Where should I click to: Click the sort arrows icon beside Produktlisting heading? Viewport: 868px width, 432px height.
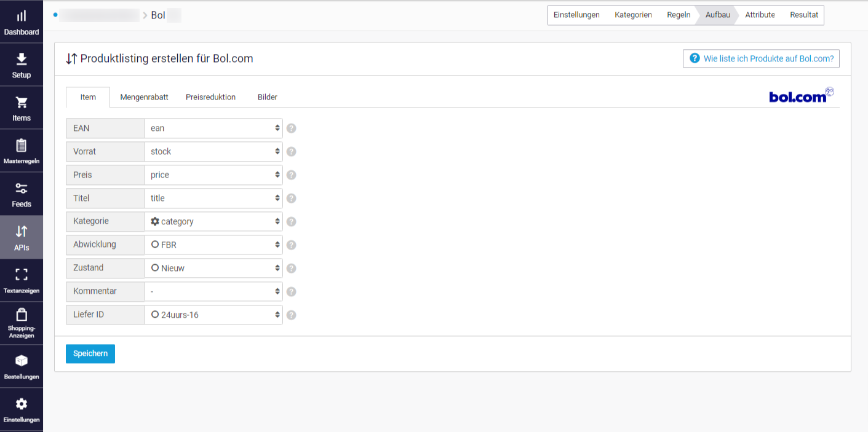pos(71,59)
